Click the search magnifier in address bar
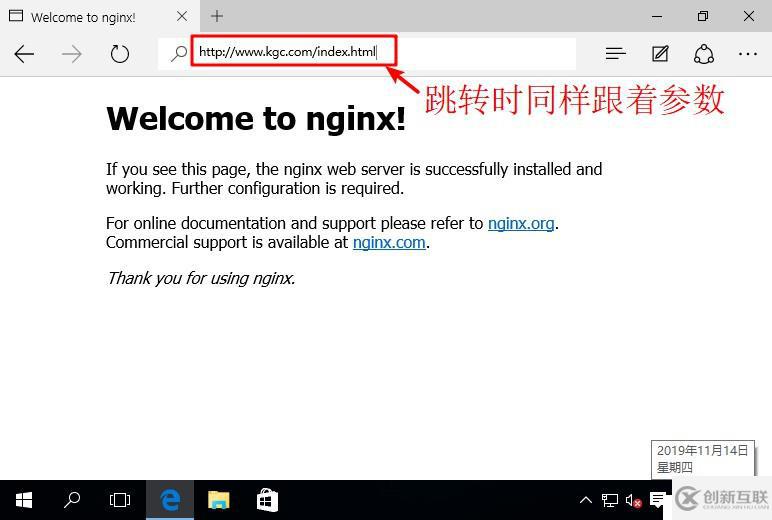This screenshot has width=772, height=520. coord(178,53)
